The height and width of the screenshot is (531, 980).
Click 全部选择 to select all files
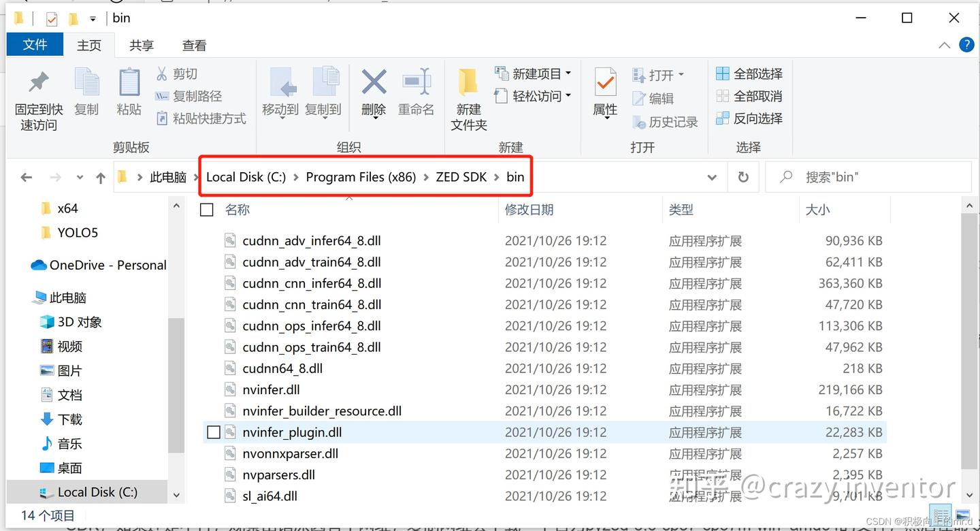click(x=749, y=74)
